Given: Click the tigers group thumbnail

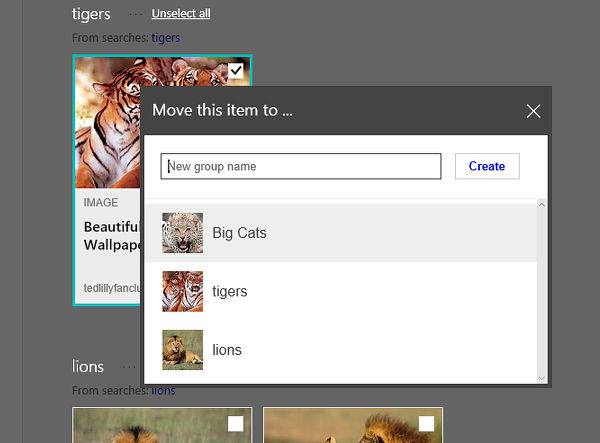Looking at the screenshot, I should [x=183, y=292].
